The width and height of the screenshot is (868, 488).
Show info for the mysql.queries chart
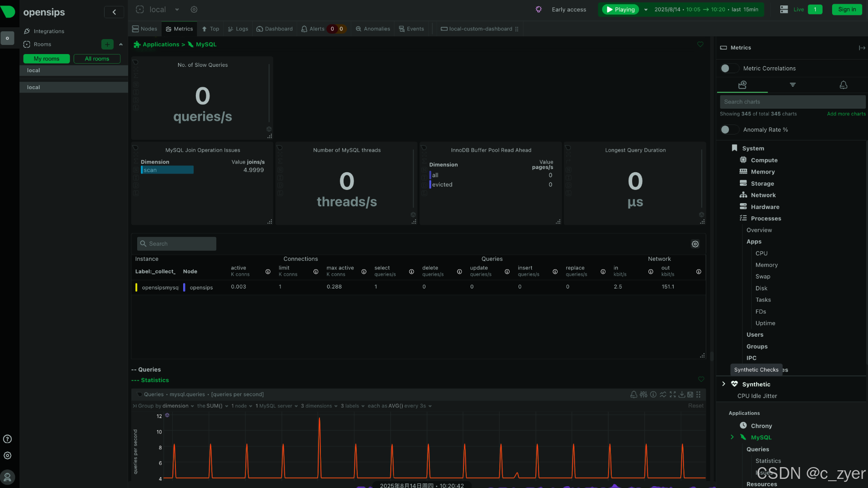(653, 394)
